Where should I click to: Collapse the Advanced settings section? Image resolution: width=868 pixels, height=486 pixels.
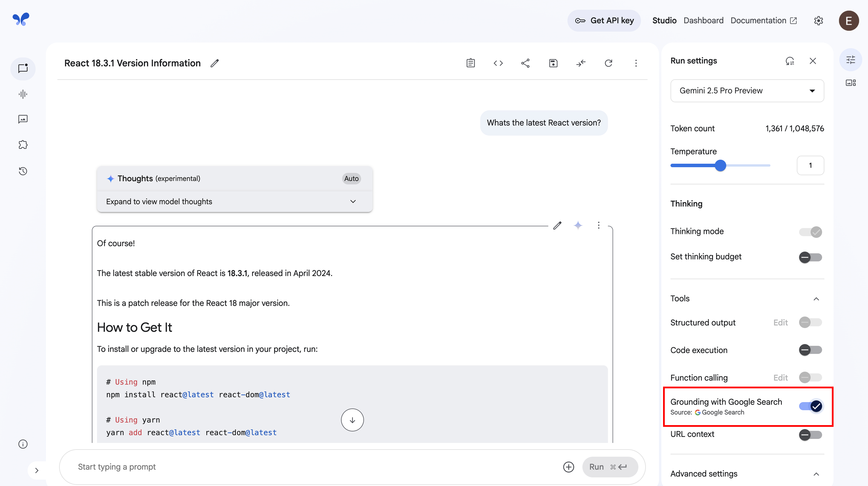(x=817, y=475)
